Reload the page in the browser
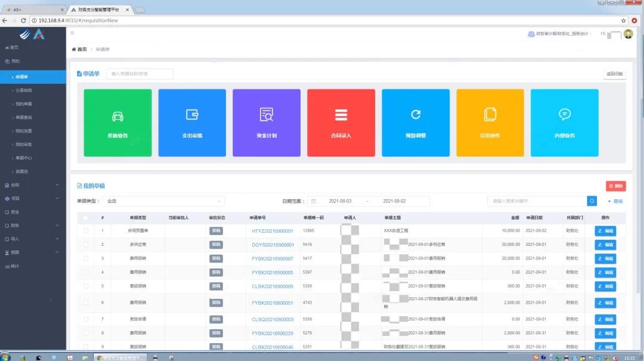Viewport: 644px width, 361px height. [23, 20]
